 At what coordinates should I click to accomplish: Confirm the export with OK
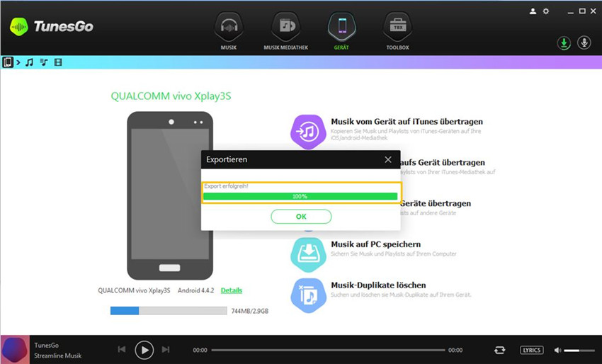click(301, 217)
